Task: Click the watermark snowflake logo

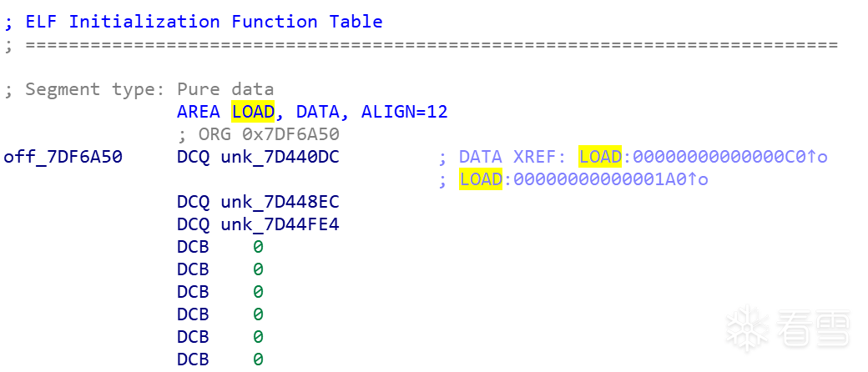Action: pos(746,328)
